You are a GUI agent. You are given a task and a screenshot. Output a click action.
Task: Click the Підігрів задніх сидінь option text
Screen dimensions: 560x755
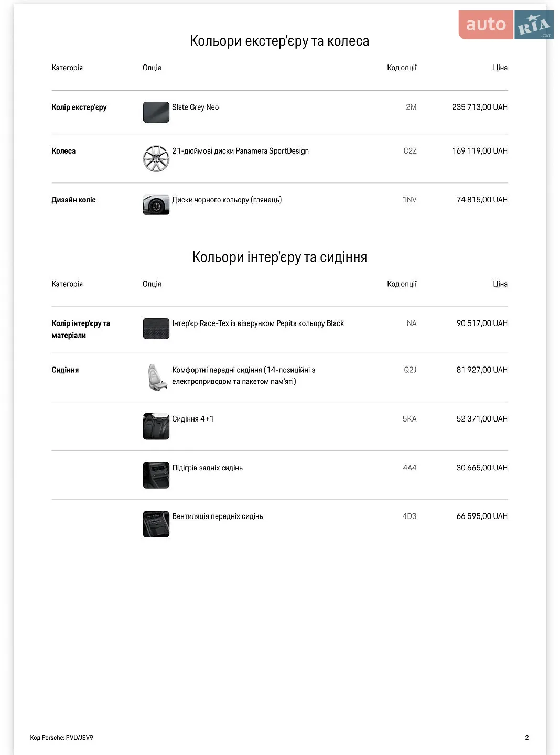(207, 468)
